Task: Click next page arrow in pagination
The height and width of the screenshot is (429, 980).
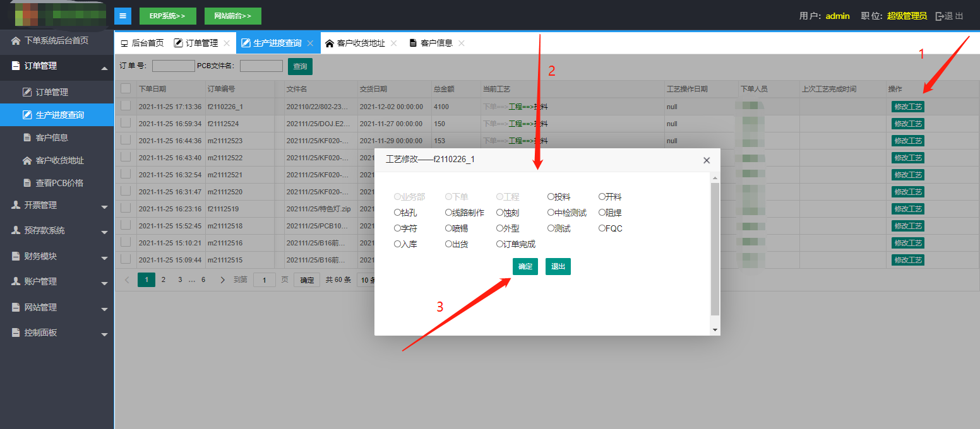Action: click(222, 279)
